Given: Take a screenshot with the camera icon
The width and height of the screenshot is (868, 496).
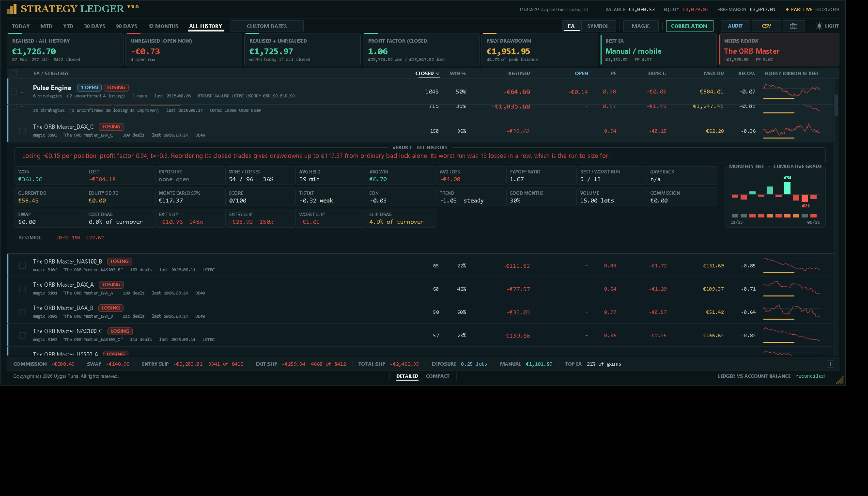Looking at the screenshot, I should tap(793, 26).
